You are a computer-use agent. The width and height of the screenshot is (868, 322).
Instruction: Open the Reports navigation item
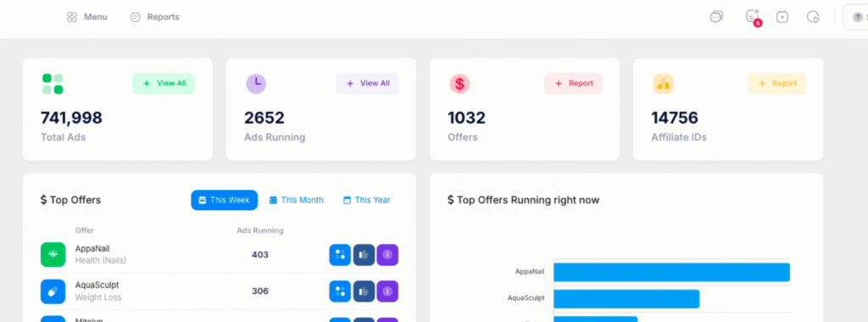pyautogui.click(x=155, y=17)
